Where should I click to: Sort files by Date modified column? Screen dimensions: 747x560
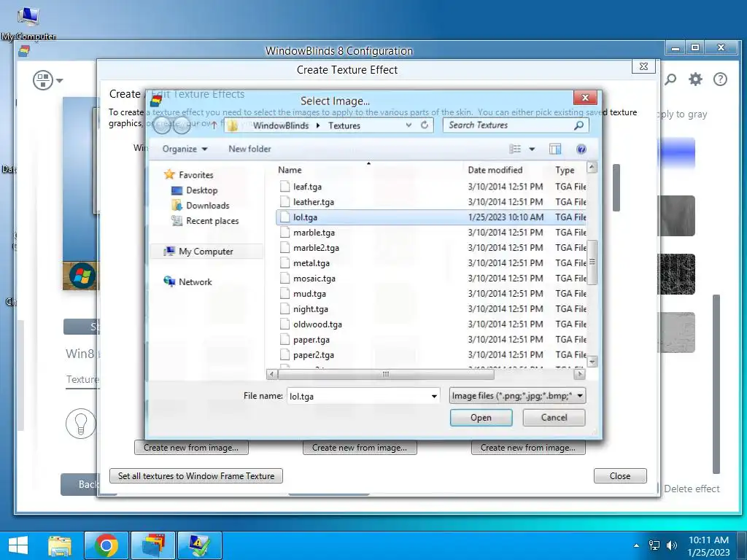495,170
